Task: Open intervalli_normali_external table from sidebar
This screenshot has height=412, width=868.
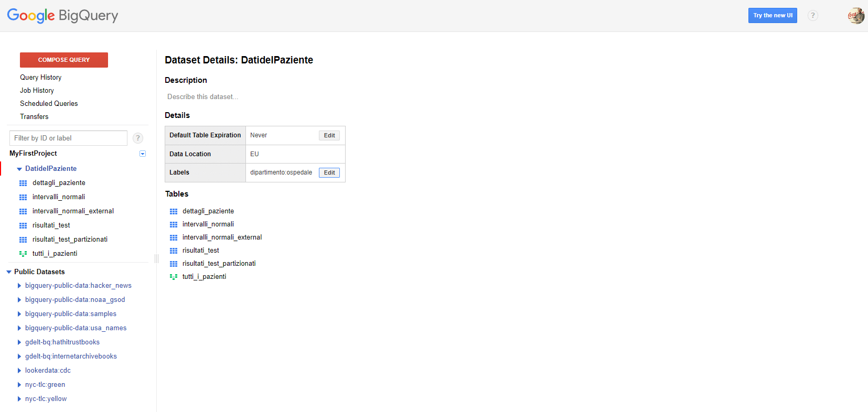Action: pos(73,211)
